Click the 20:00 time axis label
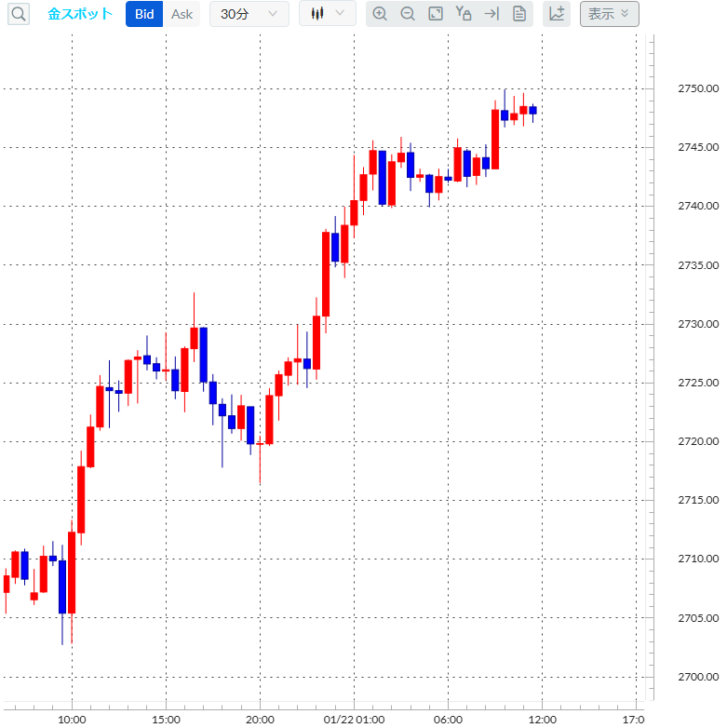 click(x=260, y=720)
